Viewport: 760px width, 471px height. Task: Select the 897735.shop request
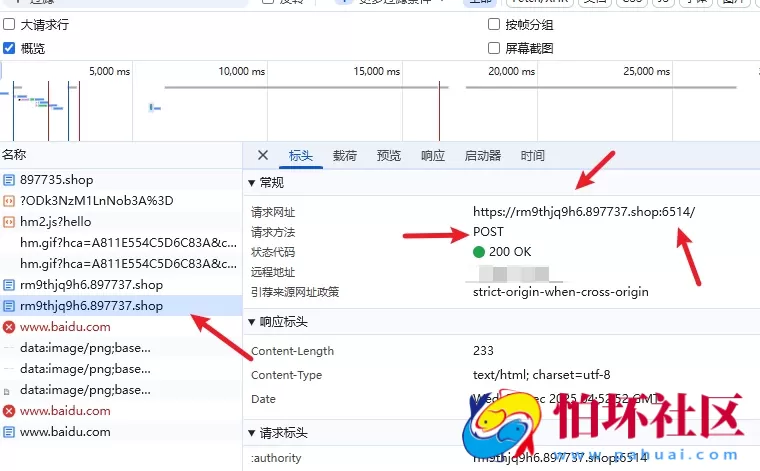[x=121, y=180]
